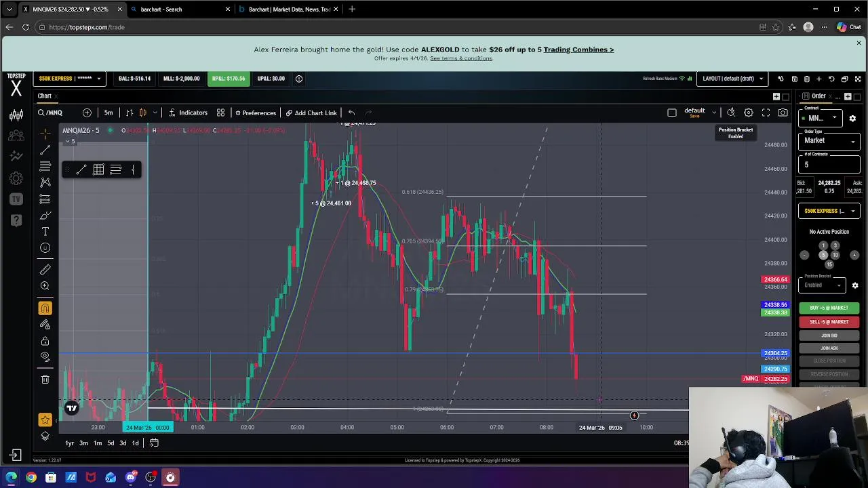Click the RP&L $170.56 badge
The image size is (868, 488).
coord(229,79)
